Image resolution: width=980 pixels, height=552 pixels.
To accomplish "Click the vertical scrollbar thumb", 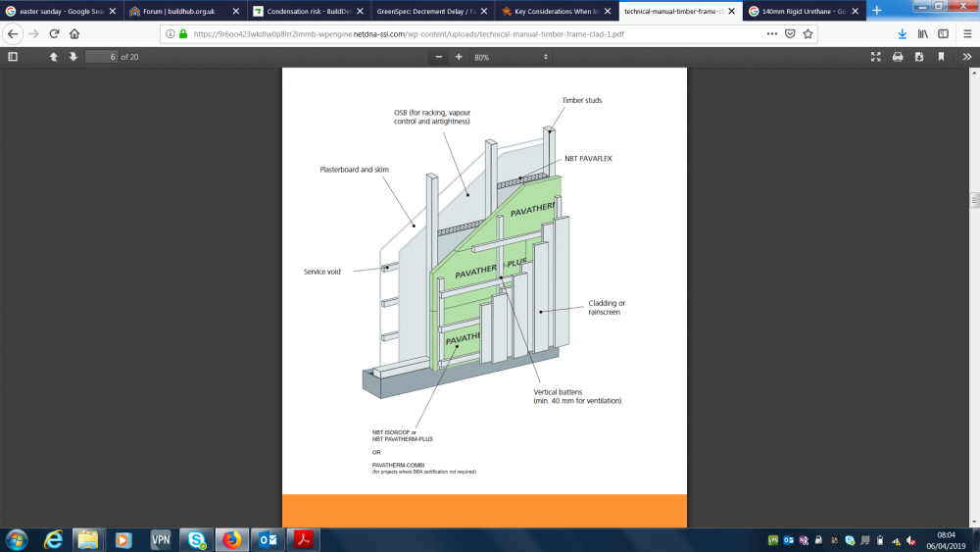I will click(x=974, y=200).
